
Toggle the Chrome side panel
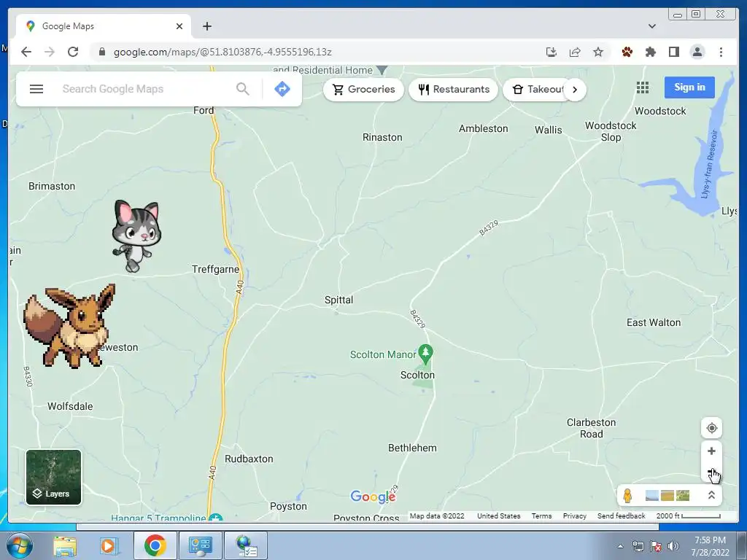(x=673, y=52)
